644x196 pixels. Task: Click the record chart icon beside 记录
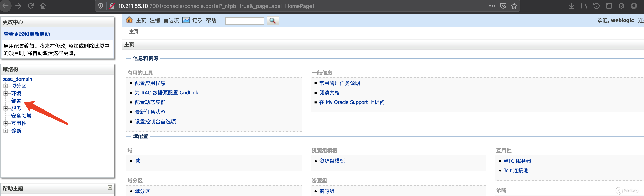[186, 20]
